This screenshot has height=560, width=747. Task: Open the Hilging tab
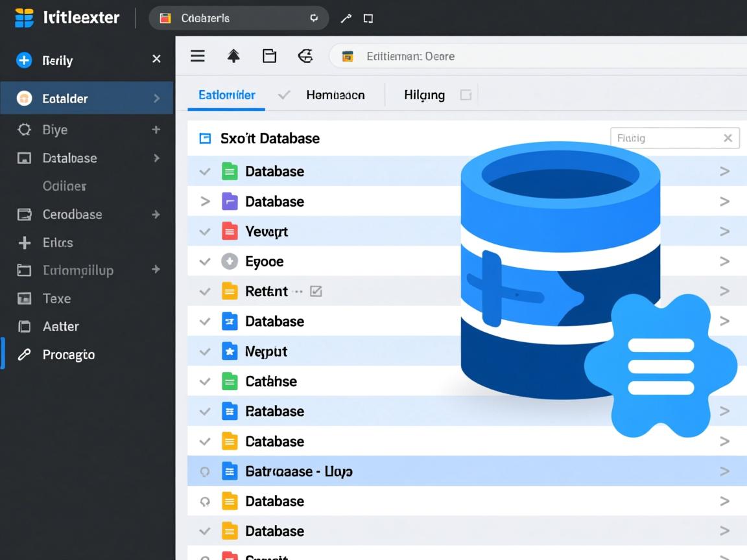(x=424, y=95)
